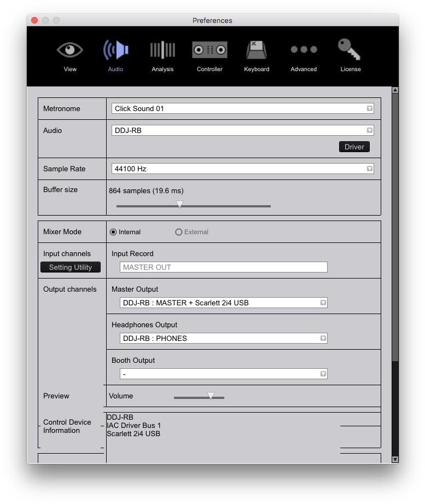The height and width of the screenshot is (504, 425).
Task: Click the Driver button
Action: tap(354, 147)
